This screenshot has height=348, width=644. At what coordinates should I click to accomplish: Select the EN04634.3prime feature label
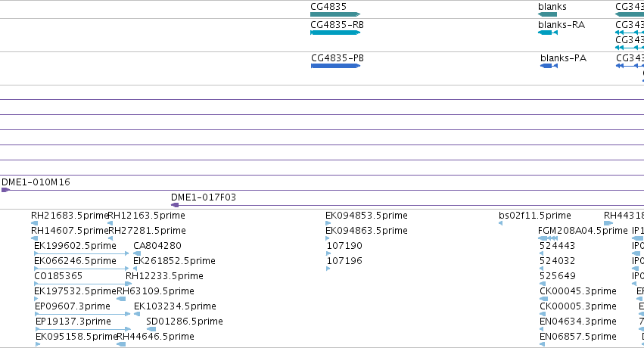coord(578,322)
